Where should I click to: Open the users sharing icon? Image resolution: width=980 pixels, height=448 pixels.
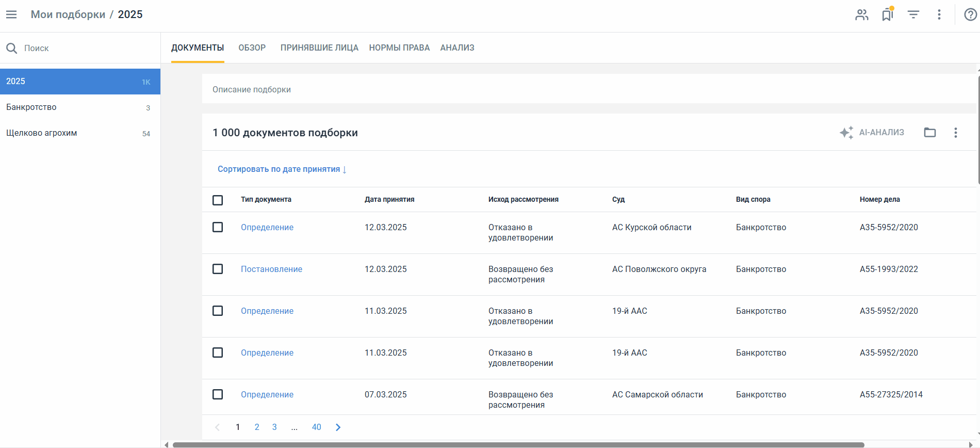861,14
